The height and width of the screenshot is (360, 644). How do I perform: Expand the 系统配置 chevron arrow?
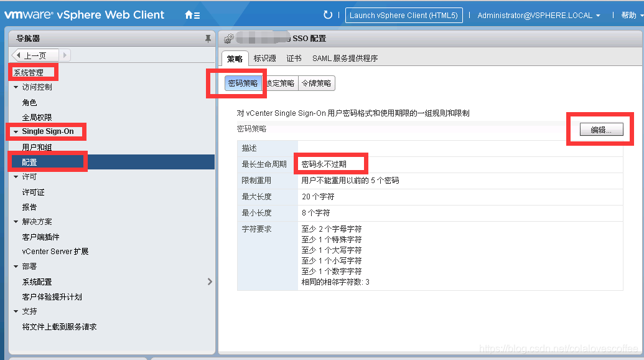[x=210, y=282]
